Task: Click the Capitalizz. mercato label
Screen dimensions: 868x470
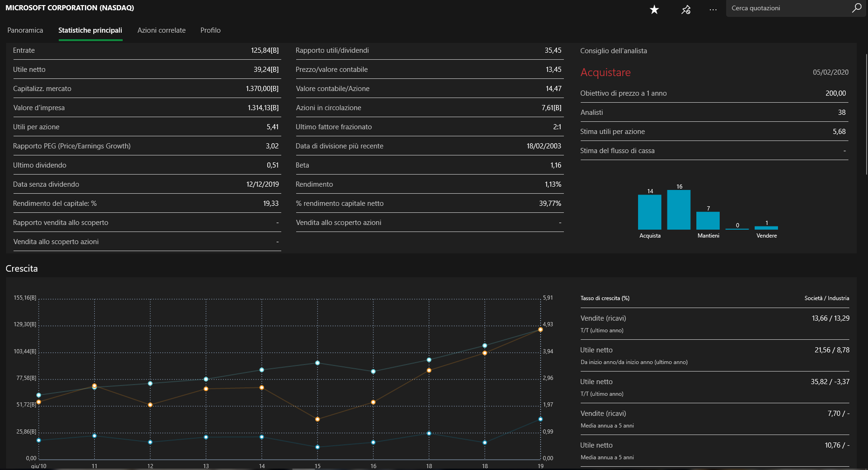Action: 42,89
